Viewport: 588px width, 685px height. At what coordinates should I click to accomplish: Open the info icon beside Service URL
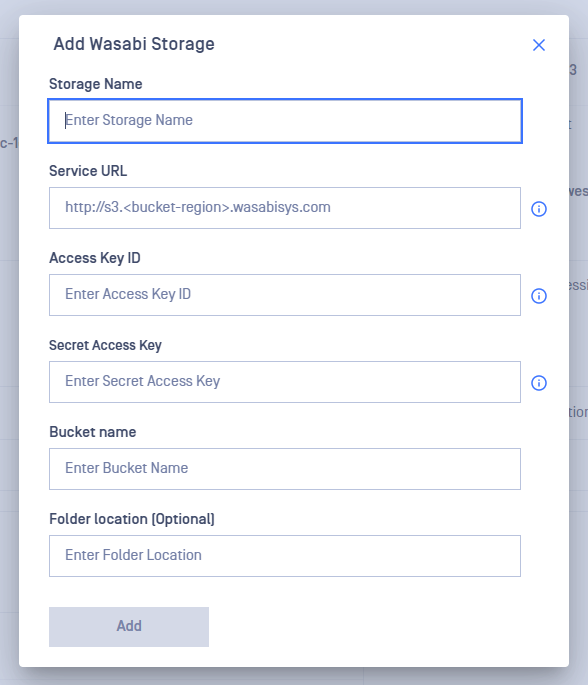pos(539,209)
